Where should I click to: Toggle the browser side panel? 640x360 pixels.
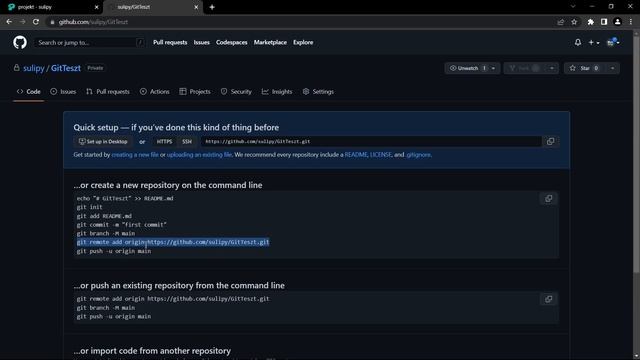[604, 22]
